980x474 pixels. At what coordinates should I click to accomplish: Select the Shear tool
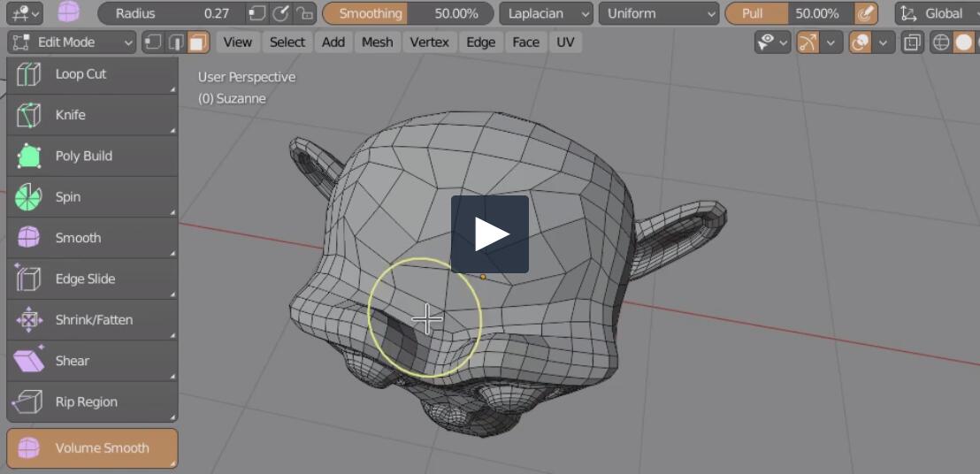92,361
